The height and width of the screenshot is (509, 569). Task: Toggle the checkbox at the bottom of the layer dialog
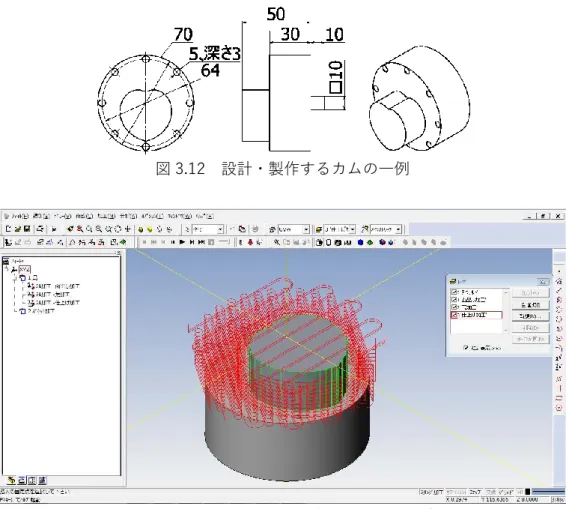coord(466,348)
